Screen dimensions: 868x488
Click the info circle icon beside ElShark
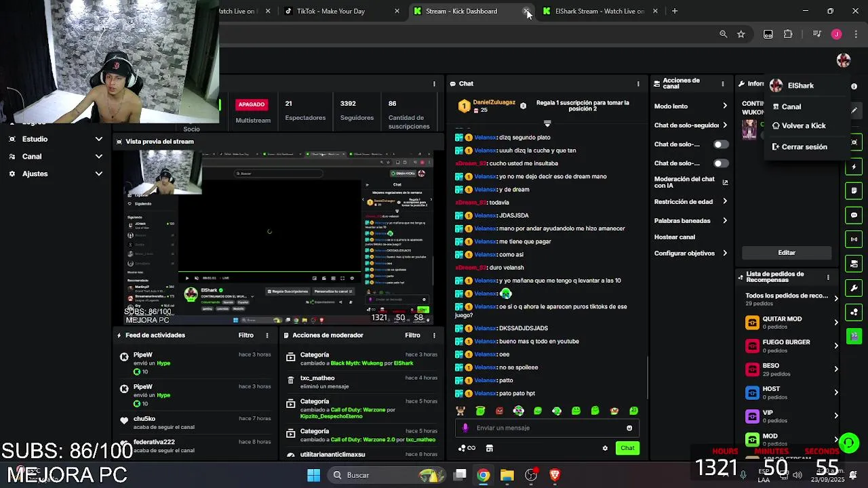(854, 86)
